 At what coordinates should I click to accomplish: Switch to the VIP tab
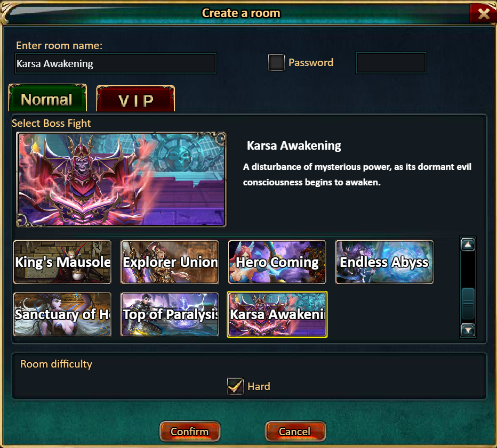tap(135, 100)
